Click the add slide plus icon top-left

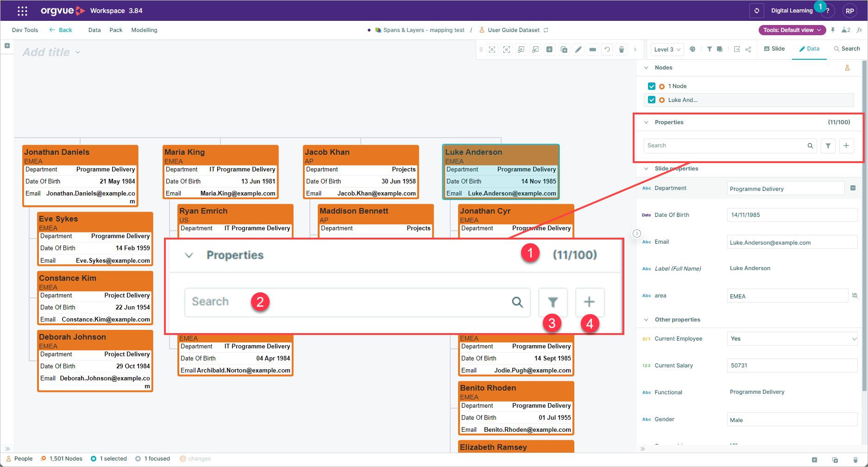tap(7, 46)
